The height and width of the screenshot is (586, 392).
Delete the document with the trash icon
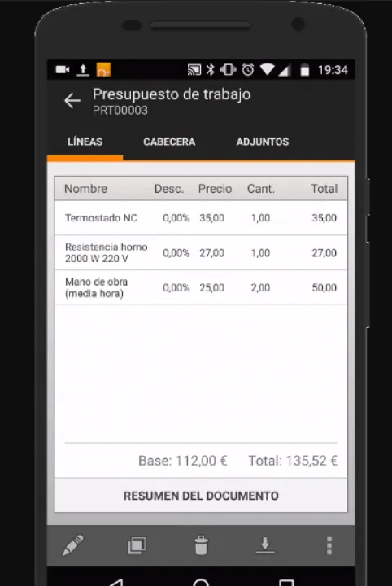[x=201, y=545]
